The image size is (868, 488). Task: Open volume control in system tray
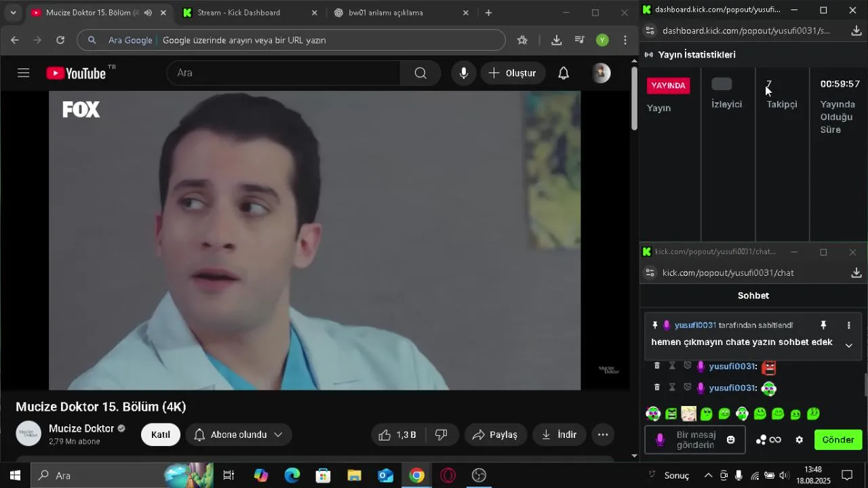784,475
